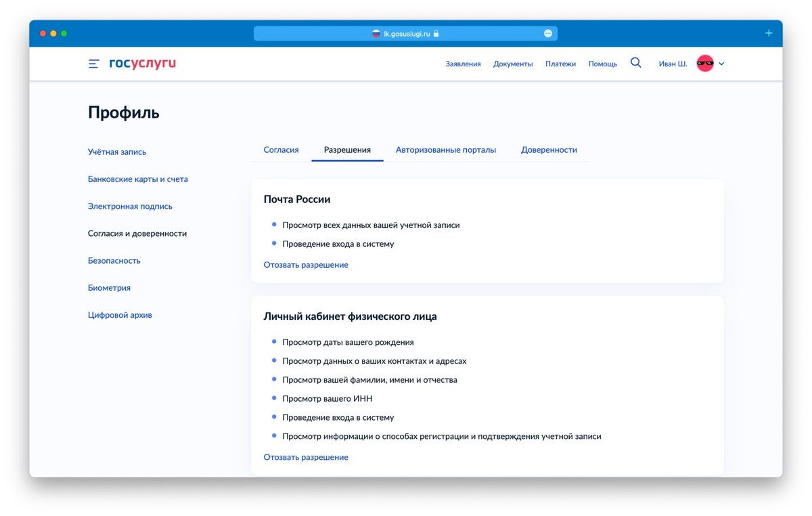The height and width of the screenshot is (516, 812).
Task: Open search with the magnifier icon
Action: (x=635, y=63)
